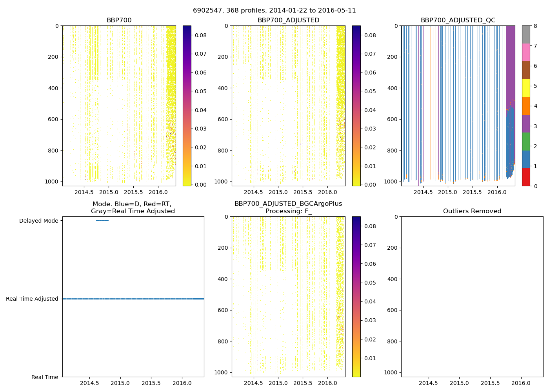
Task: Click the "Delayed Mode" y-axis label
Action: click(38, 221)
